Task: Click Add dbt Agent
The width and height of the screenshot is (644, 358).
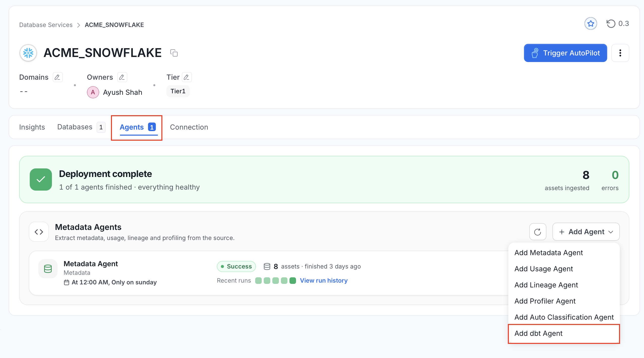Action: tap(564, 333)
